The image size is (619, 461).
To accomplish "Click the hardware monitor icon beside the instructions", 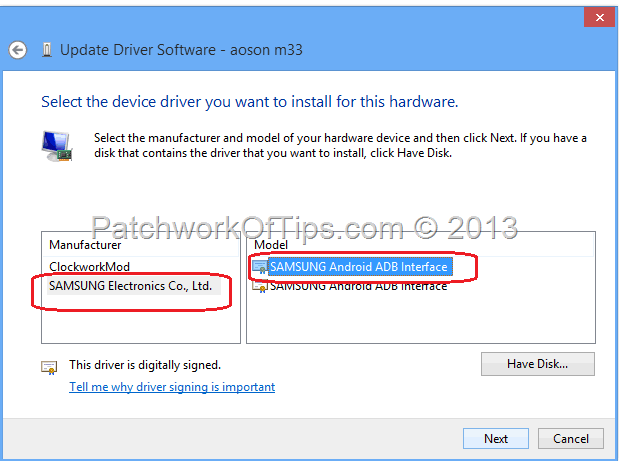I will 57,146.
